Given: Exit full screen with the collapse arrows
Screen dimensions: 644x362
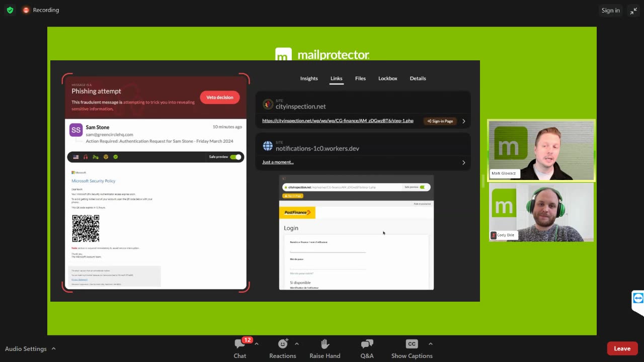Looking at the screenshot, I should [633, 11].
